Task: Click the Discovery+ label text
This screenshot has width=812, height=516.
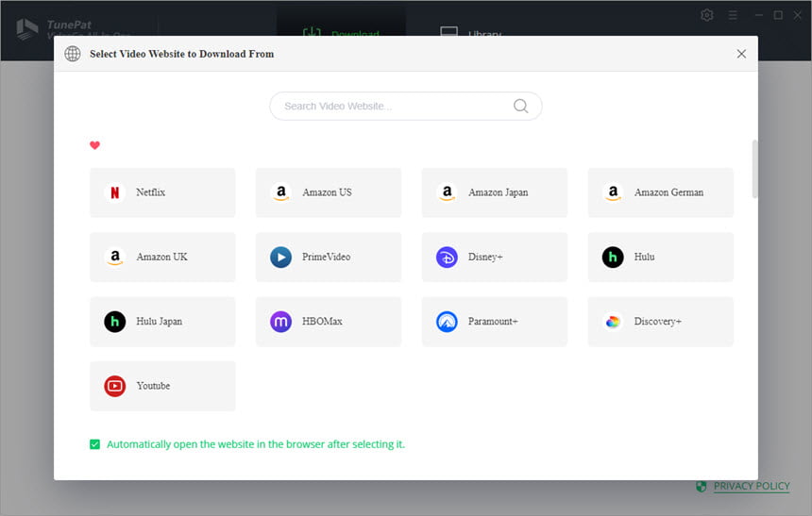Action: point(658,322)
